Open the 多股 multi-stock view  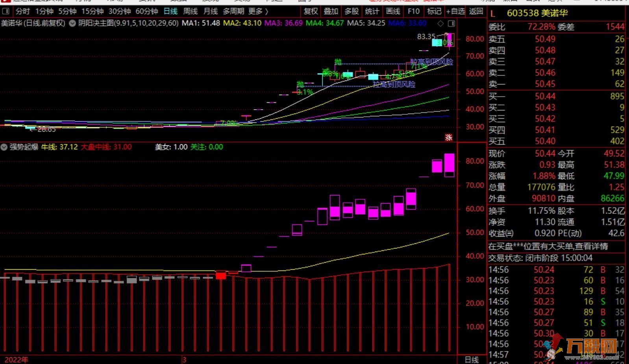(x=351, y=11)
